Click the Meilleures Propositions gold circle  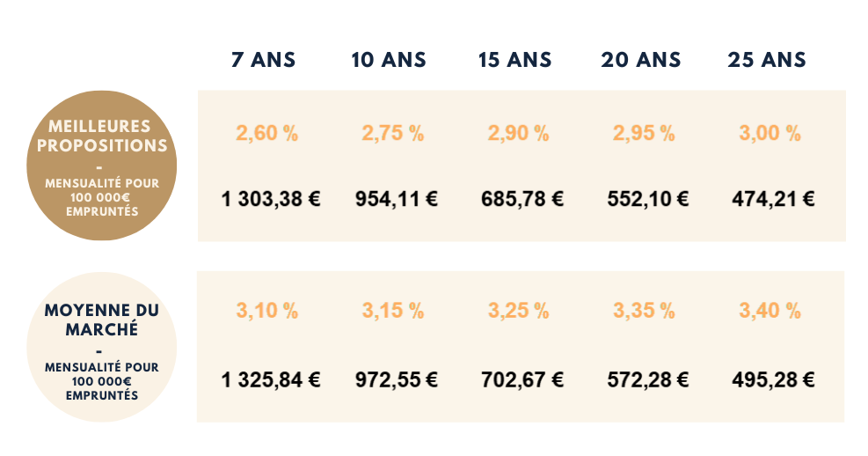101,165
